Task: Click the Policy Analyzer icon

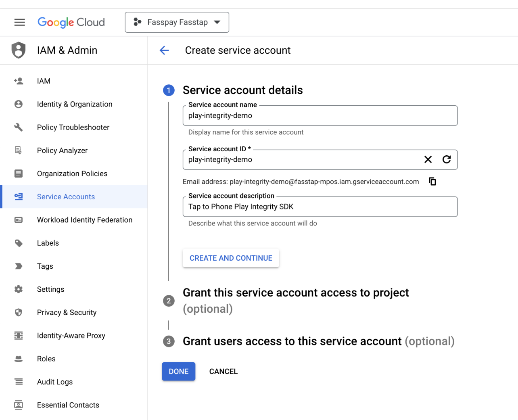Action: point(19,150)
